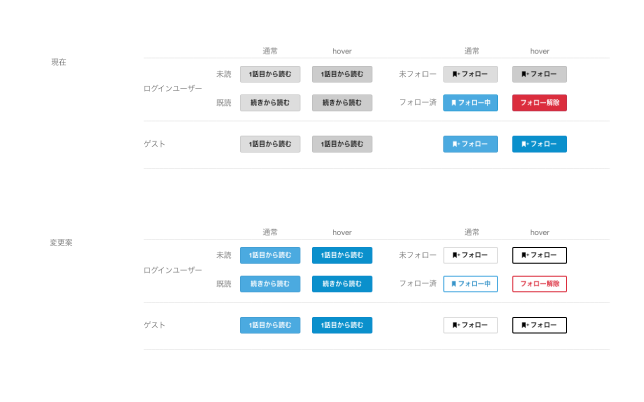Click light blue 未読 1話目から読む button in 変更案
The width and height of the screenshot is (644, 402).
(x=270, y=255)
